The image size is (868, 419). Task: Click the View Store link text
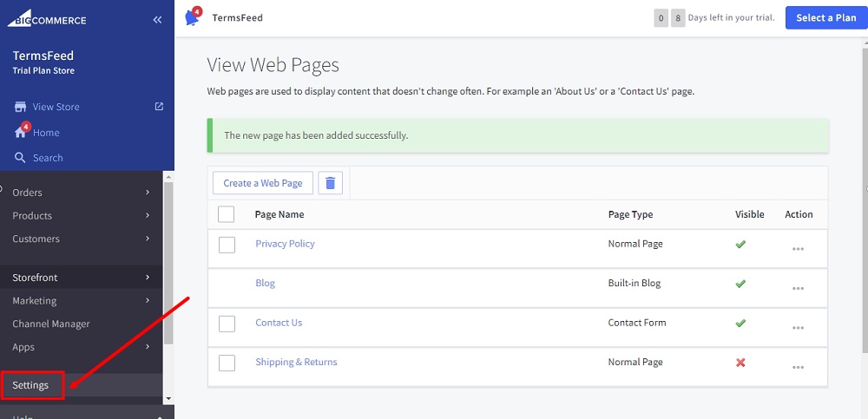[x=56, y=107]
